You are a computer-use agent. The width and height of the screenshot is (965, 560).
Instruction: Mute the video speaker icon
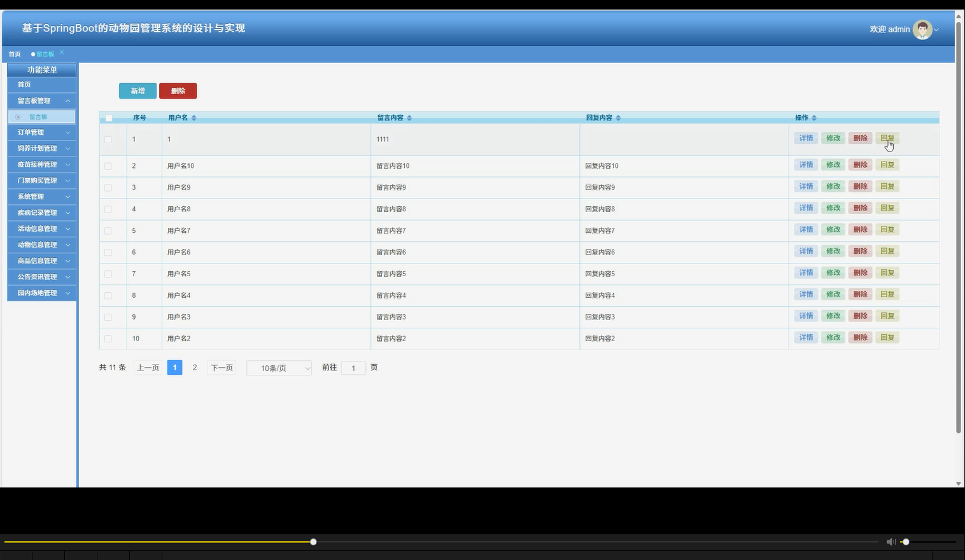pos(891,542)
